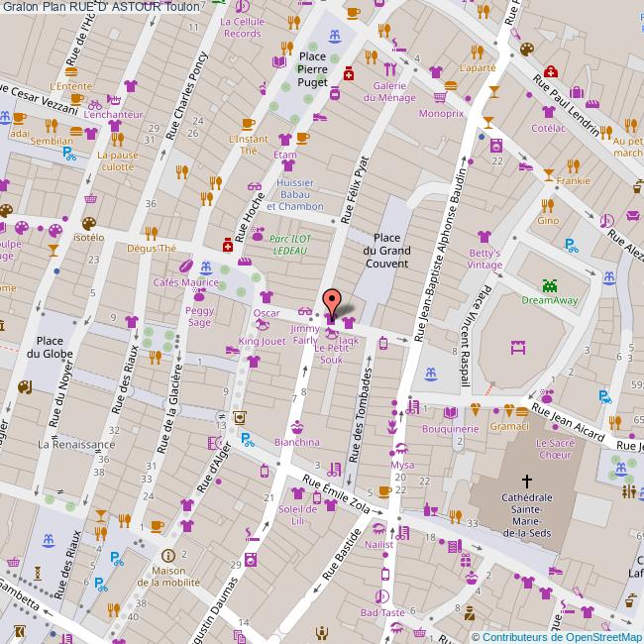Screen dimensions: 644x644
Task: Click the red location pin marker
Action: 332,302
